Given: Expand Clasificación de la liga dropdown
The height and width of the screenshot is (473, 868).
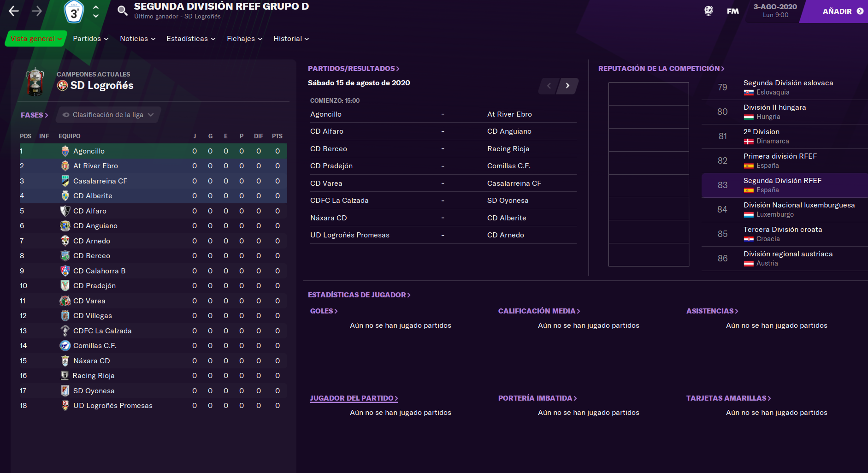Looking at the screenshot, I should [108, 115].
